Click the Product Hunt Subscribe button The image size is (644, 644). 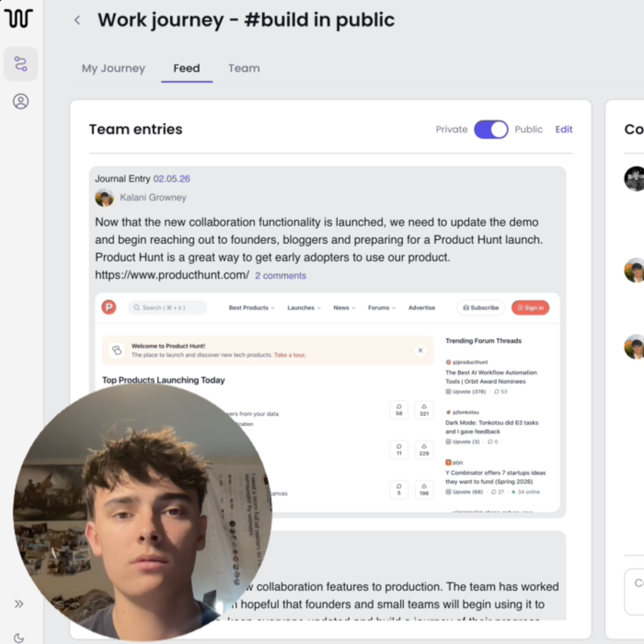pyautogui.click(x=481, y=308)
